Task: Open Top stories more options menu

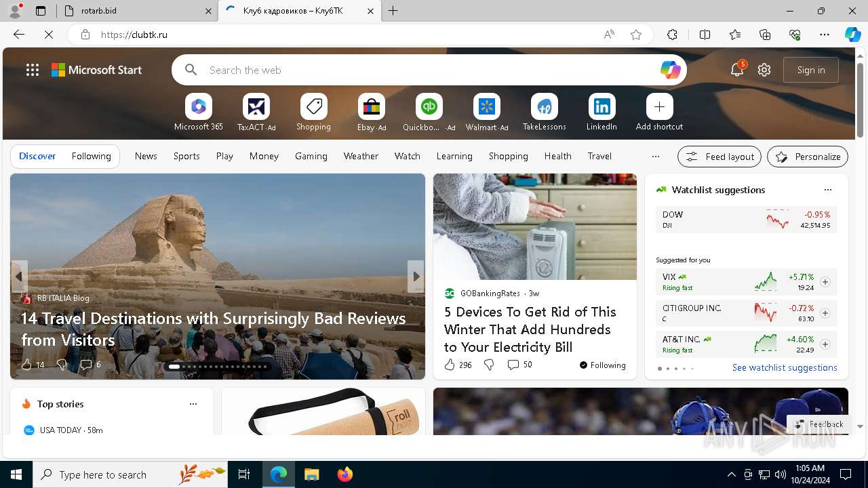Action: point(193,404)
